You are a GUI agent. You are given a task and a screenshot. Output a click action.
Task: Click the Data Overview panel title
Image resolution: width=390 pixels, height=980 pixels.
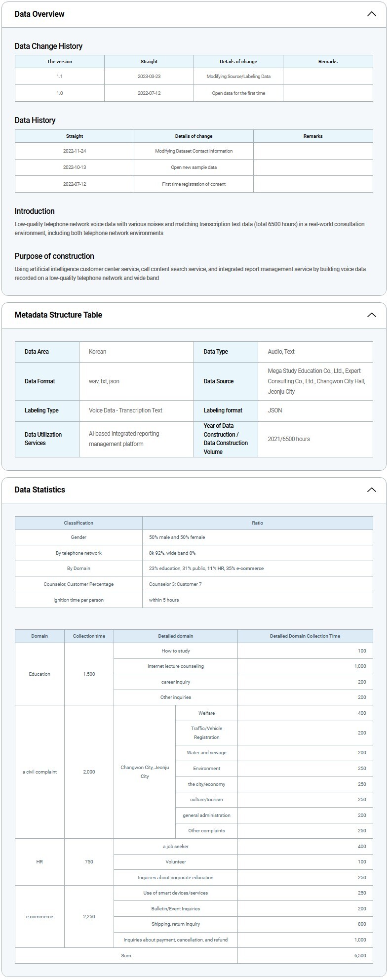[x=39, y=14]
